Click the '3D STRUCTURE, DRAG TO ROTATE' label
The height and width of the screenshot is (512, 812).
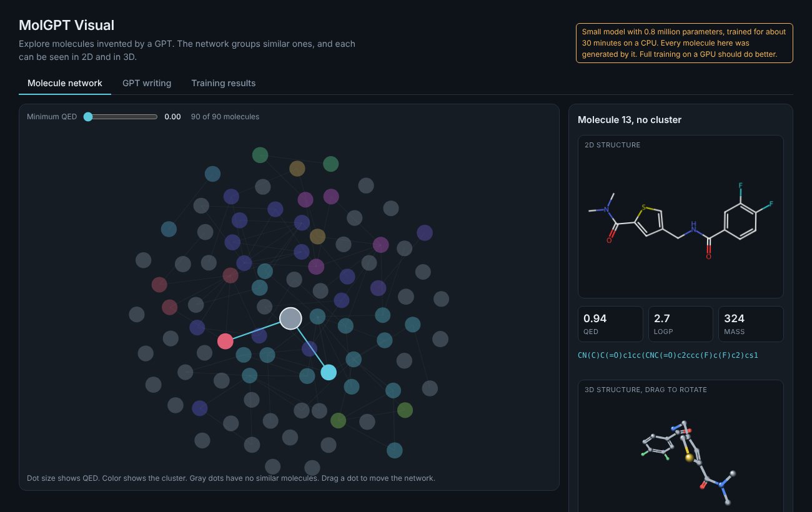pyautogui.click(x=646, y=390)
